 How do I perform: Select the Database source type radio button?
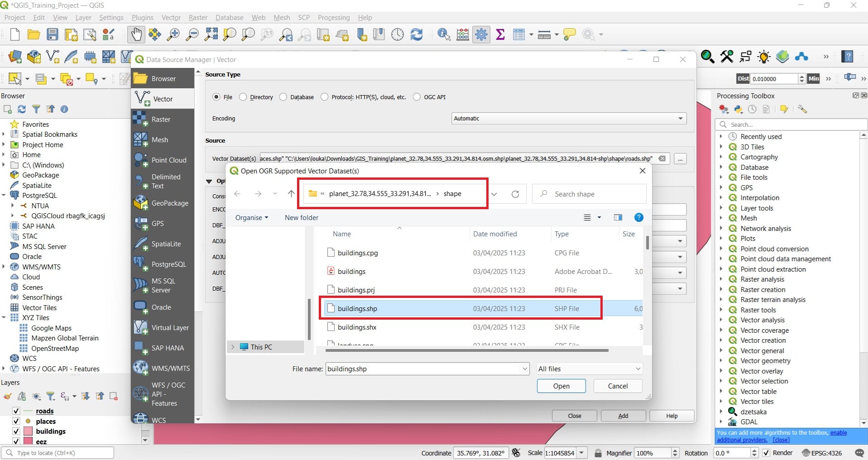(x=283, y=97)
